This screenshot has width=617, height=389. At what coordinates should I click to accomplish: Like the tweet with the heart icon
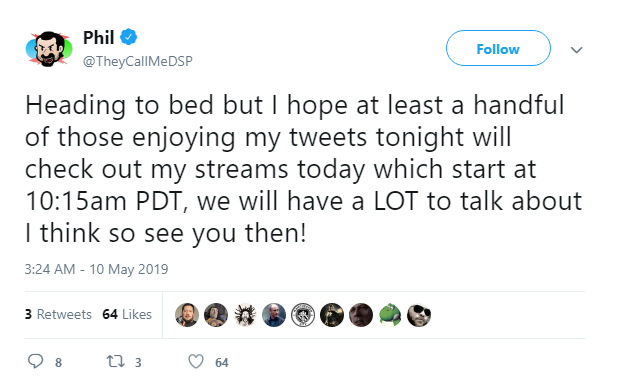(x=196, y=361)
